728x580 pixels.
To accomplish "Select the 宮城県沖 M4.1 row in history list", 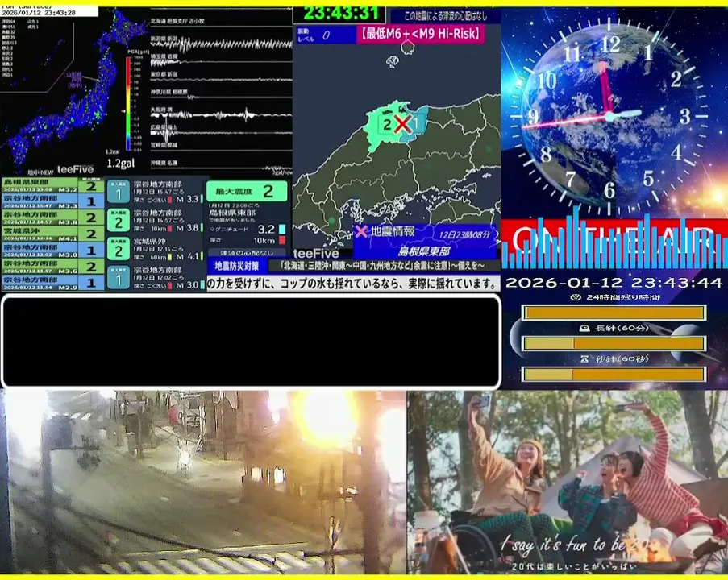I will (x=53, y=234).
